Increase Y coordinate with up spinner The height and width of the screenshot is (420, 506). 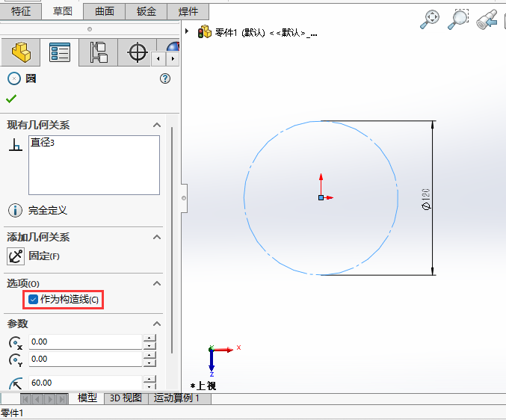149,355
